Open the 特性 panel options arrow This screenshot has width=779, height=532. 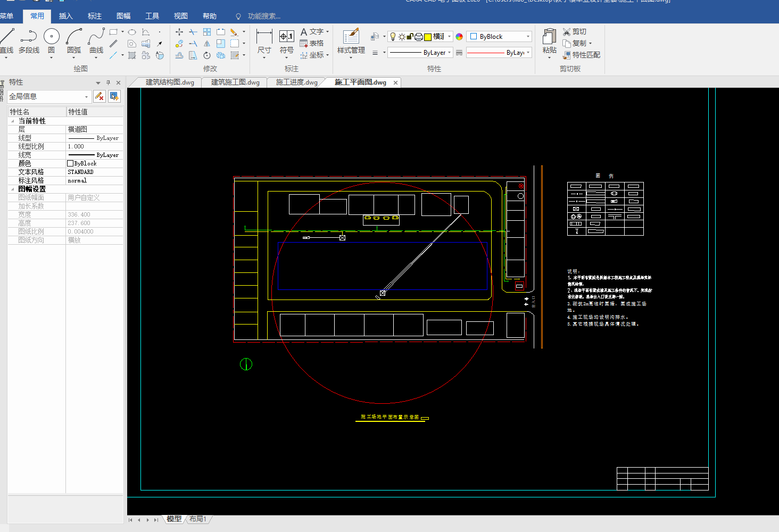tap(98, 83)
